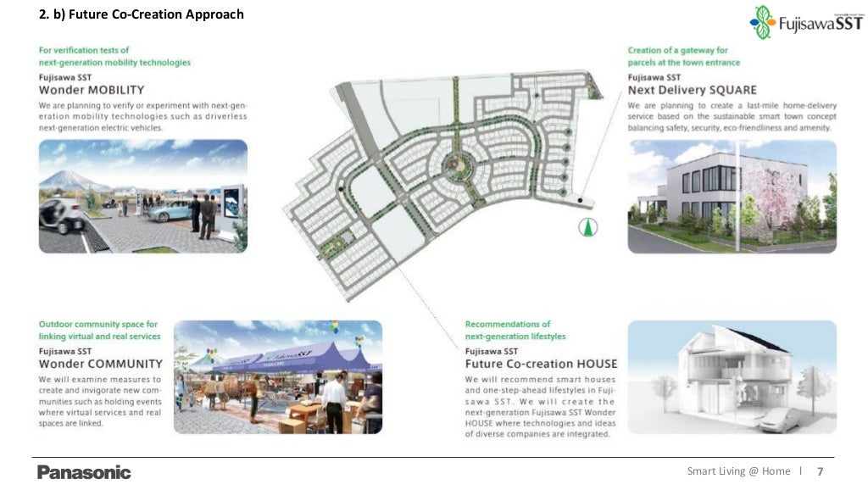Click paragraph starting 'We will examine measures'

click(100, 402)
